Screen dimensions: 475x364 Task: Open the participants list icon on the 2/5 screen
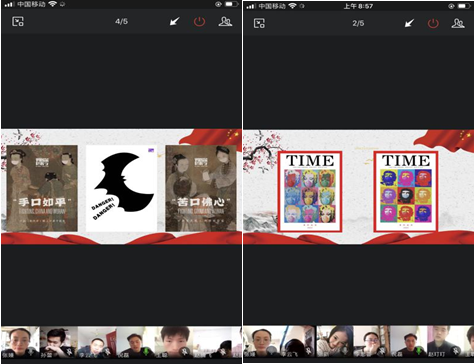(x=458, y=23)
